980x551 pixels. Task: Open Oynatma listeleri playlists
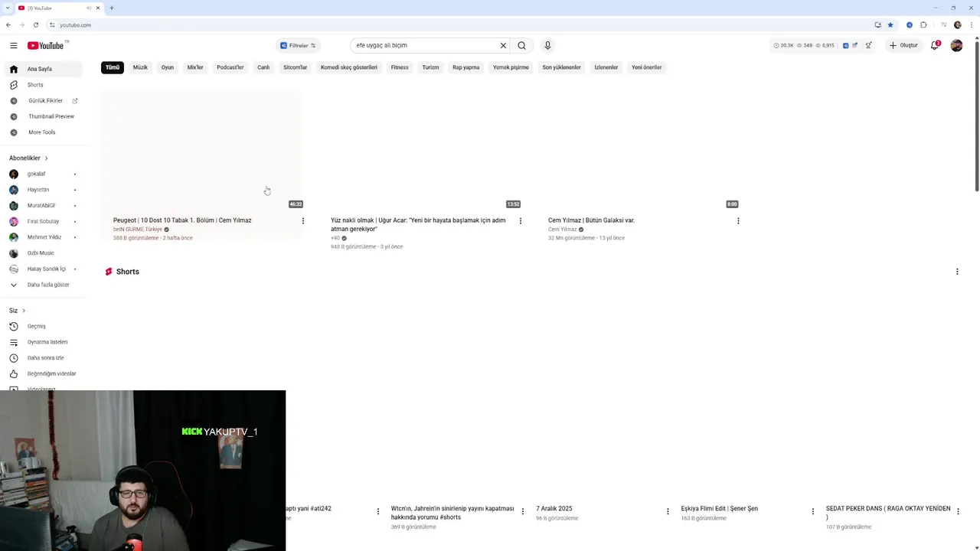point(44,342)
